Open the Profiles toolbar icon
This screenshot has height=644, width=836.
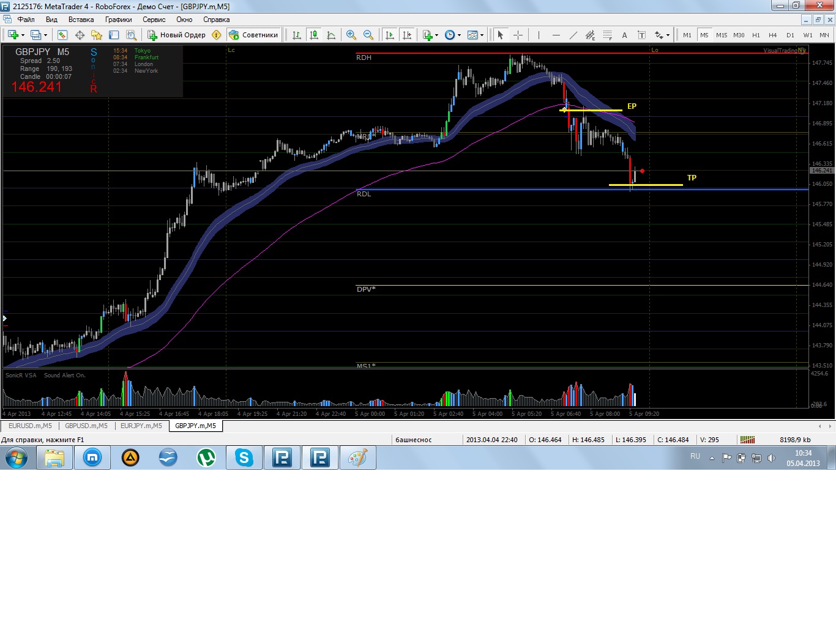point(36,35)
